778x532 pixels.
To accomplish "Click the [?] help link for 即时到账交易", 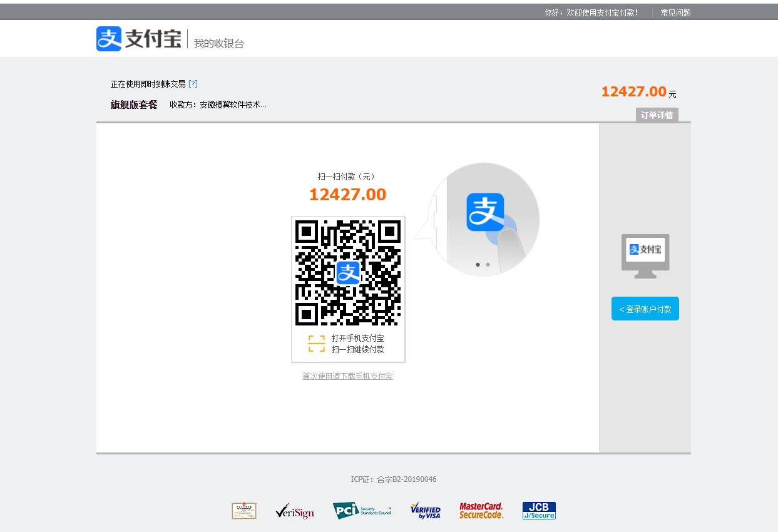I will click(x=193, y=83).
